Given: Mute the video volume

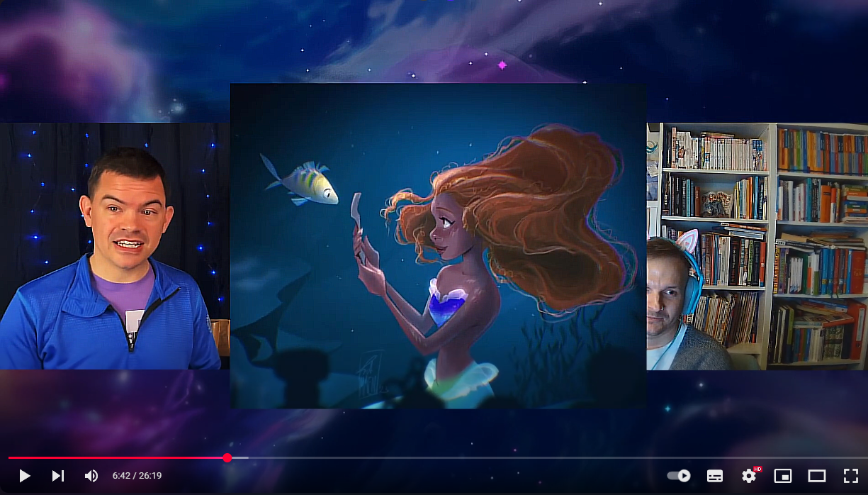Looking at the screenshot, I should pyautogui.click(x=91, y=476).
